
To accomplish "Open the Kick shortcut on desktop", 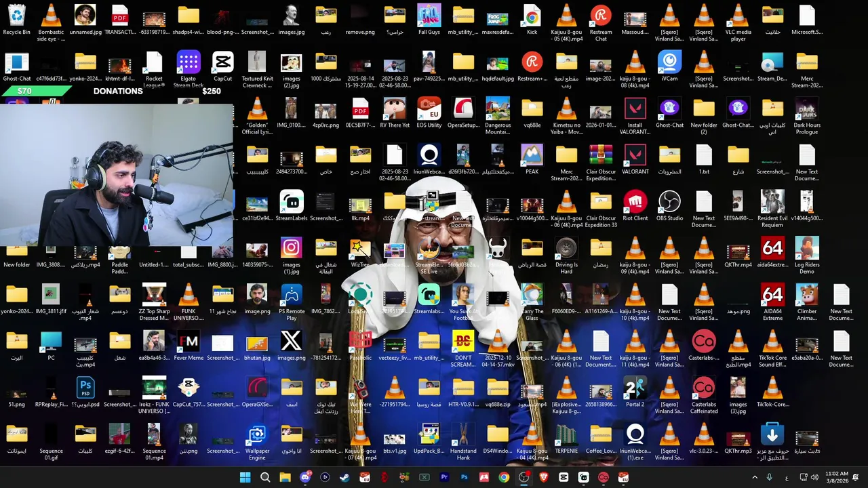I will coord(532,20).
